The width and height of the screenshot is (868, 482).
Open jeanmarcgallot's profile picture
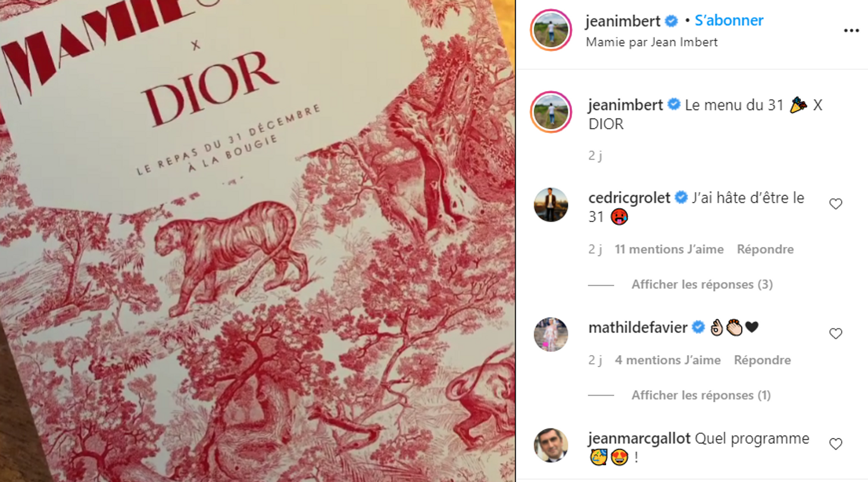pyautogui.click(x=551, y=445)
